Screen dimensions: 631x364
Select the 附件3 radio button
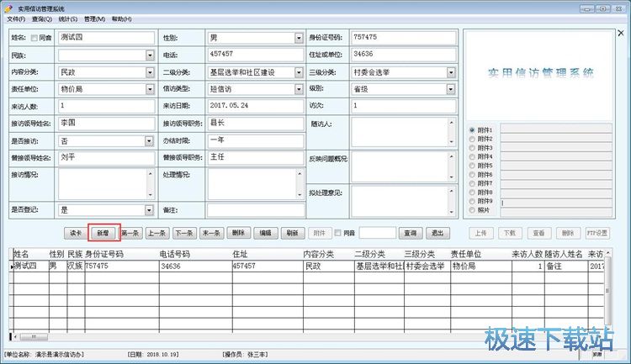472,148
